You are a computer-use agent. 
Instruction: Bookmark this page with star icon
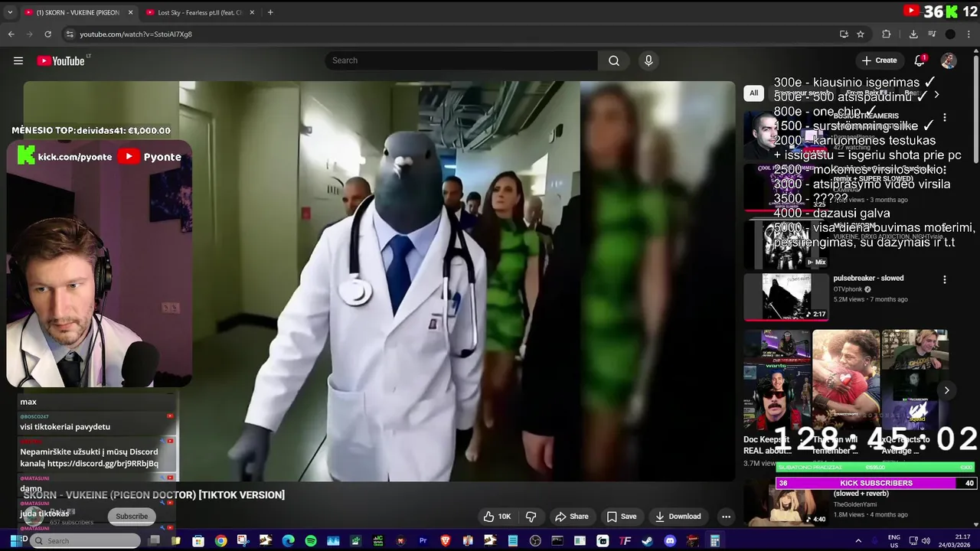(x=861, y=34)
